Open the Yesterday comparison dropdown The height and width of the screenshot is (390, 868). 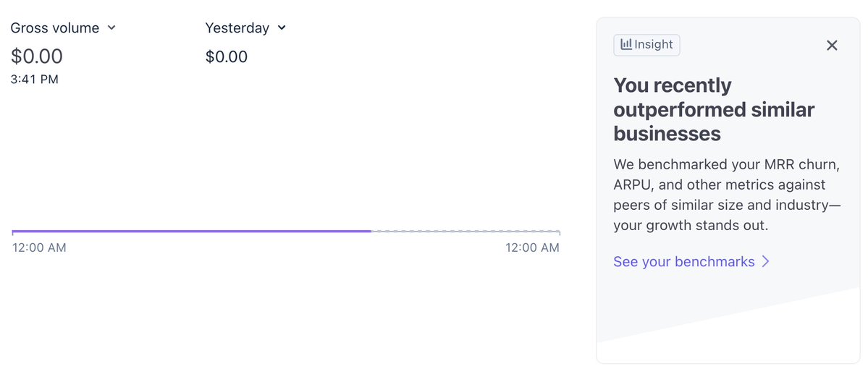tap(245, 27)
